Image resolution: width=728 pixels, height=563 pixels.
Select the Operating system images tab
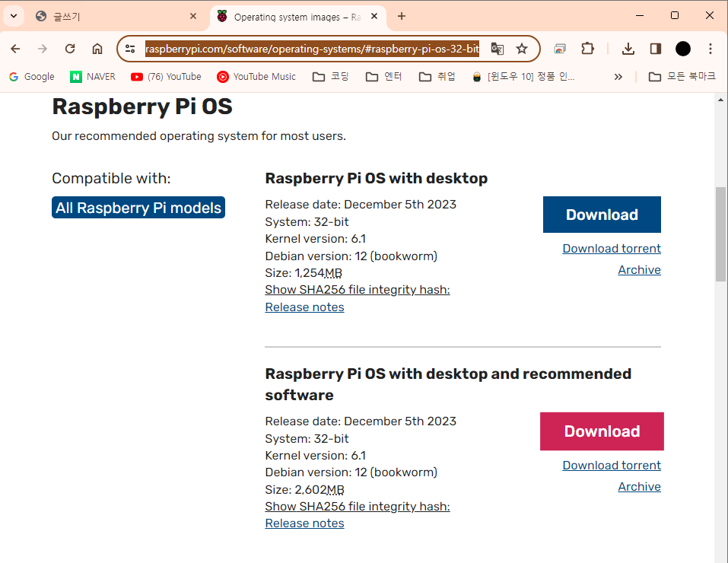click(297, 17)
